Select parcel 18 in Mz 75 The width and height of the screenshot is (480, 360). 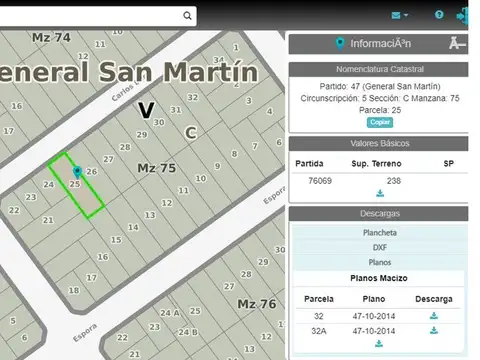coord(74,290)
